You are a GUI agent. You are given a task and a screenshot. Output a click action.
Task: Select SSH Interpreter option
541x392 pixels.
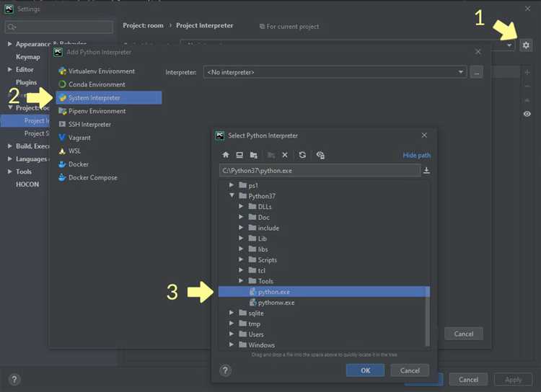[x=109, y=125]
